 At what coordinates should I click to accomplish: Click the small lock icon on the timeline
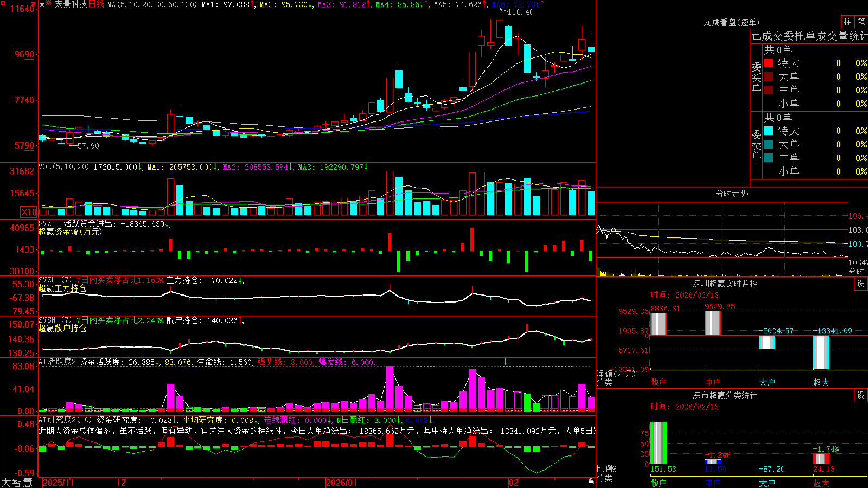click(x=591, y=481)
